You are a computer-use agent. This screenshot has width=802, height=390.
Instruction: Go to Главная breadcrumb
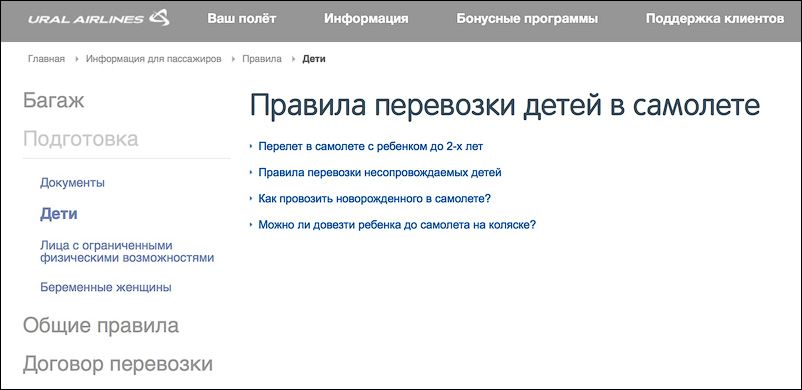point(47,59)
